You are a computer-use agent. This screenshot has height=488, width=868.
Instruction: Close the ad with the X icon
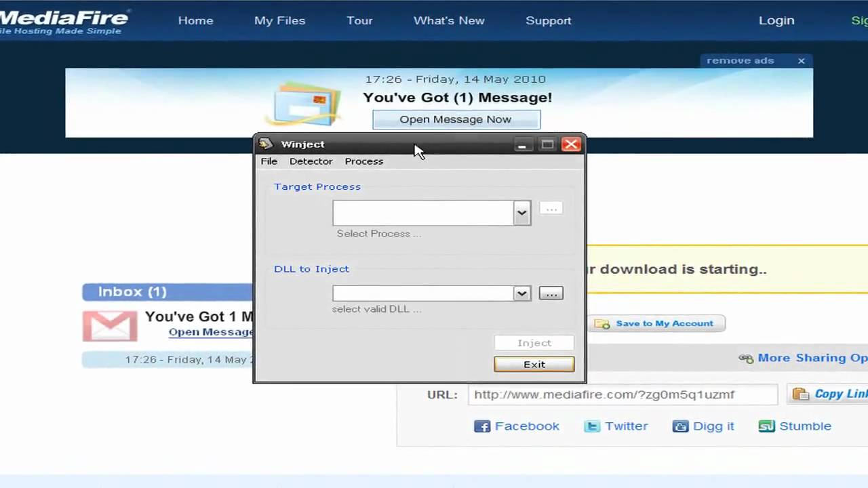coord(801,60)
